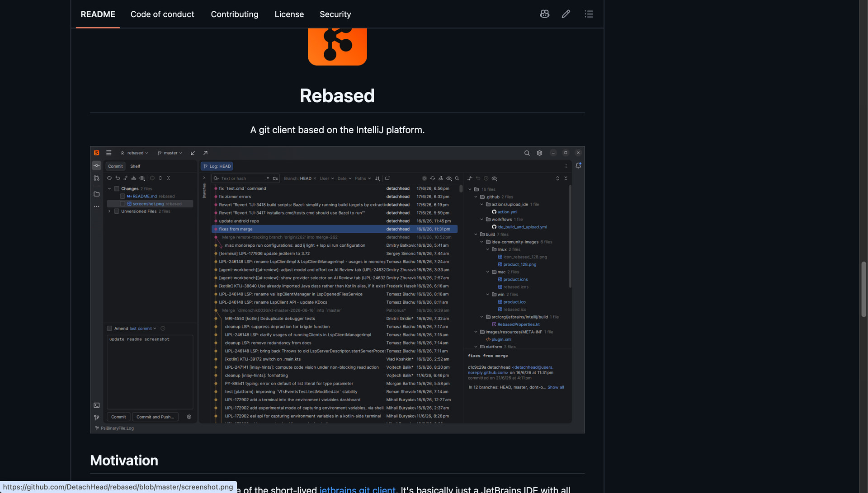The width and height of the screenshot is (868, 493).
Task: Click the refresh icon in Changes toolbar
Action: click(x=109, y=178)
